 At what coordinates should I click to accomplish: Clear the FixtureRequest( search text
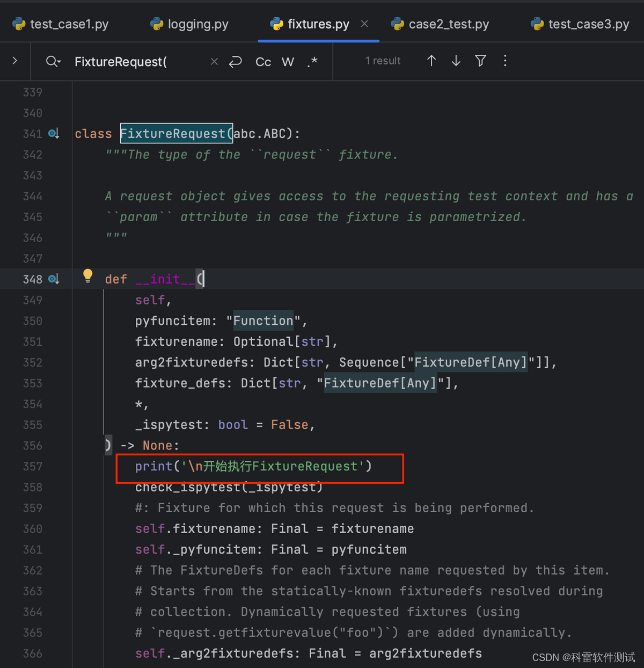point(214,62)
